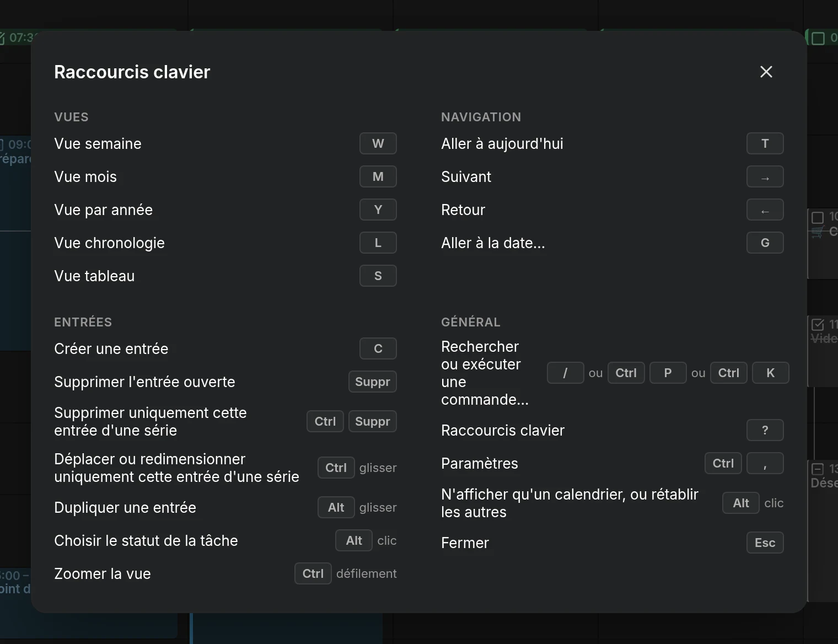Select the M key badge
The image size is (838, 644).
click(378, 176)
